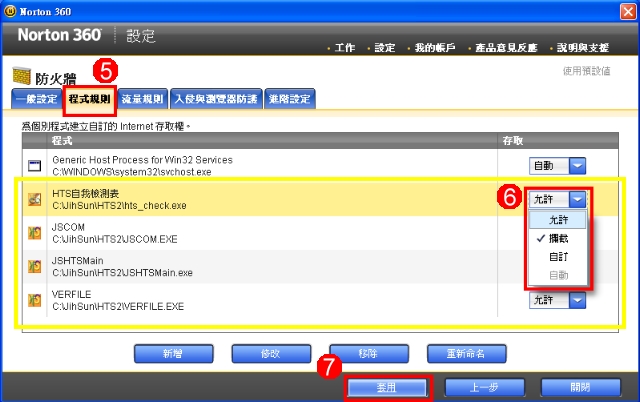Open the 設定 top menu link
The width and height of the screenshot is (640, 402).
pyautogui.click(x=384, y=48)
